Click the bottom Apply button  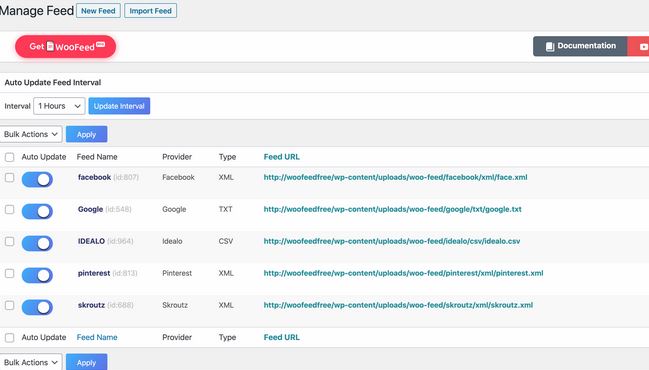click(87, 362)
